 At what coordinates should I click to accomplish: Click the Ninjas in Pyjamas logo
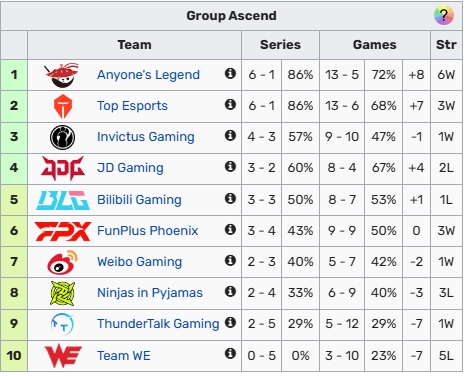[62, 293]
